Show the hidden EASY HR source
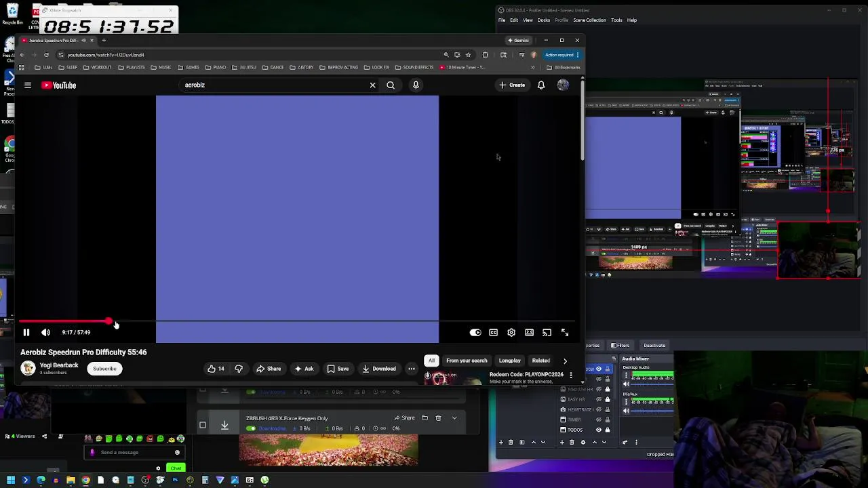This screenshot has width=868, height=488. (x=598, y=399)
